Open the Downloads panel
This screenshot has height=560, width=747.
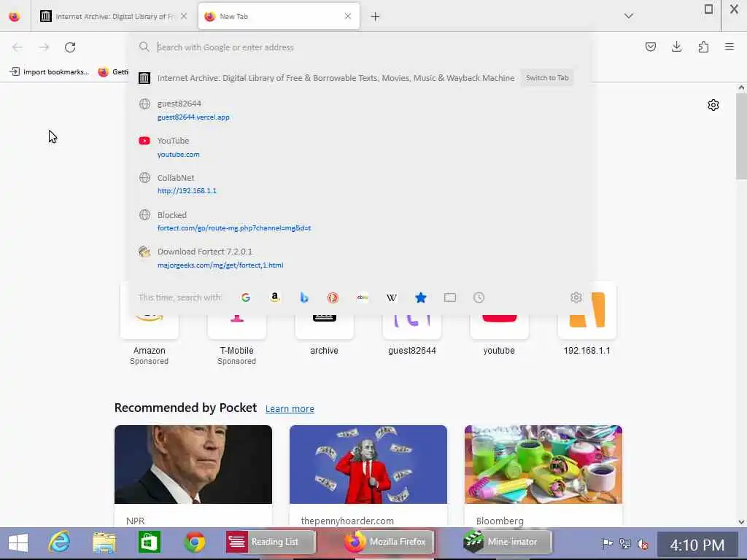[x=676, y=47]
